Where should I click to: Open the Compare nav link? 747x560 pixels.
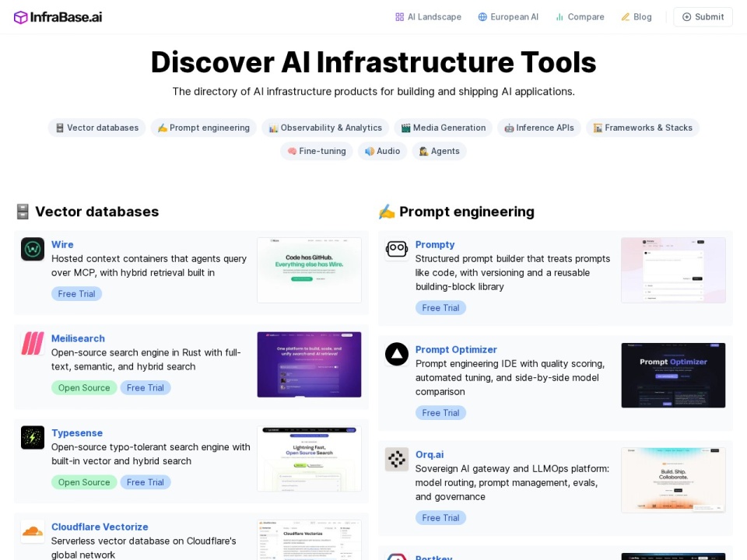580,17
